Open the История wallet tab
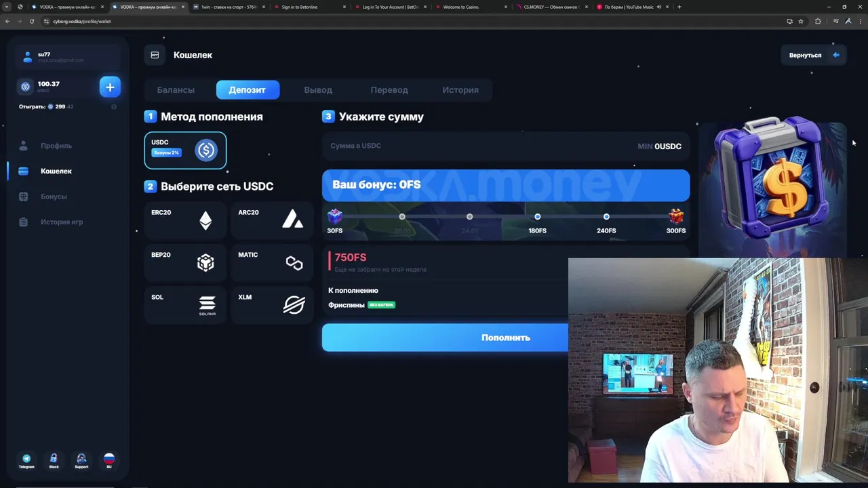This screenshot has width=868, height=488. tap(460, 89)
